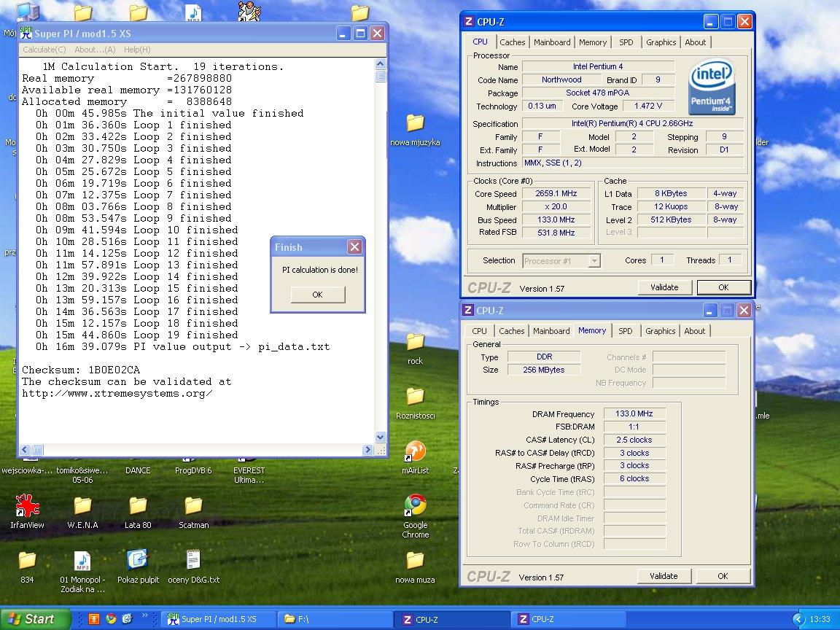This screenshot has width=840, height=630.
Task: Click Validate in upper CPU-Z window
Action: coord(664,287)
